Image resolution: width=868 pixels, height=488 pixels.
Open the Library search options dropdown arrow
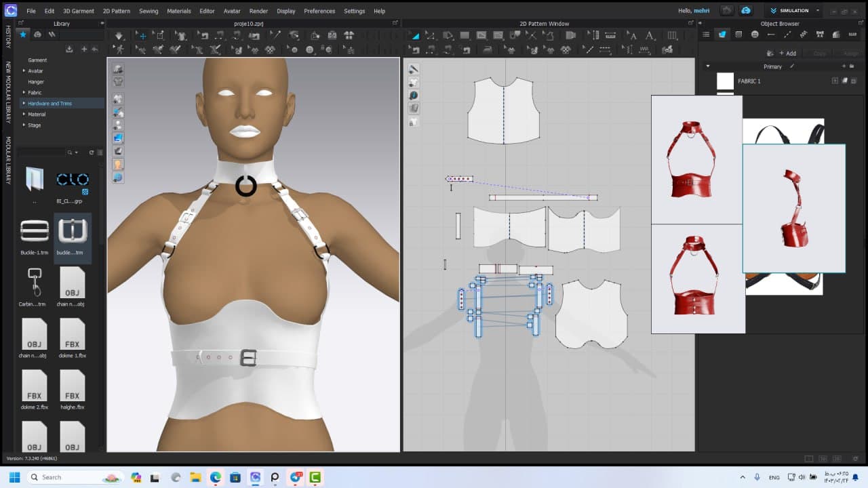click(x=76, y=152)
